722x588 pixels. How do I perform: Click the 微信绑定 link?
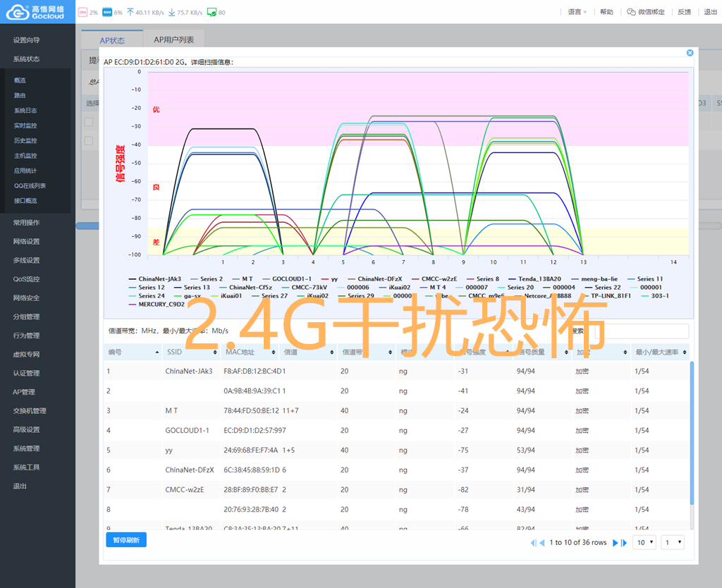646,12
